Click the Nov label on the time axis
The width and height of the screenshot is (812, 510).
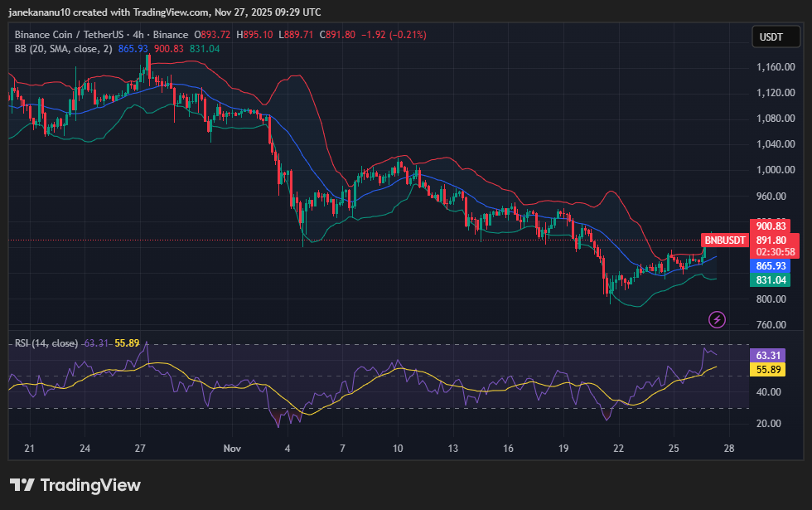232,448
